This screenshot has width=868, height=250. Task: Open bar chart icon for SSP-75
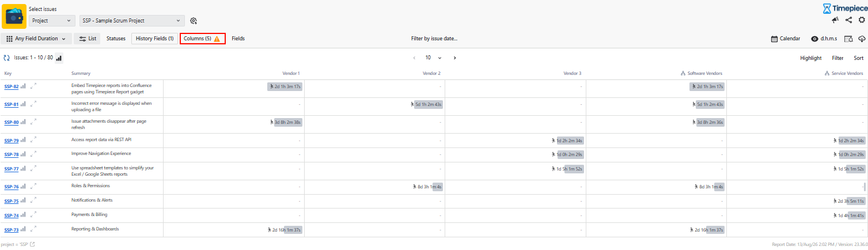pos(24,201)
